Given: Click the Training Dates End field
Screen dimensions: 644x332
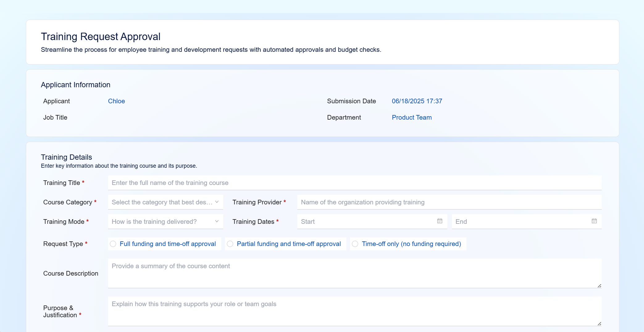Looking at the screenshot, I should pos(527,222).
